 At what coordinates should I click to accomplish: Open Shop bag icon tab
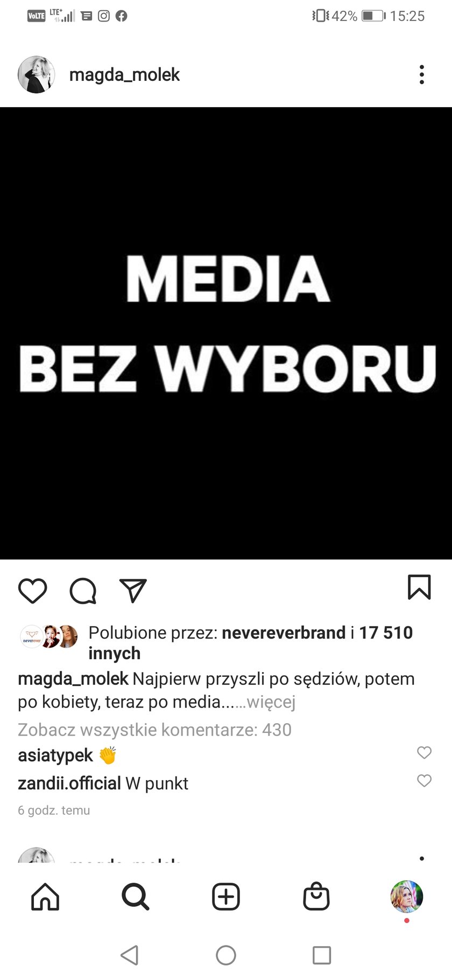316,897
